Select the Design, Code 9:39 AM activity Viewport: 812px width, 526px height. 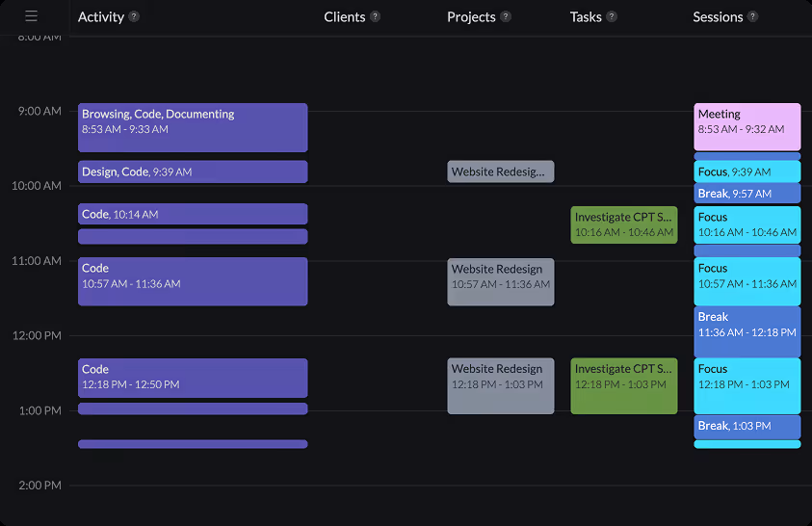coord(193,171)
